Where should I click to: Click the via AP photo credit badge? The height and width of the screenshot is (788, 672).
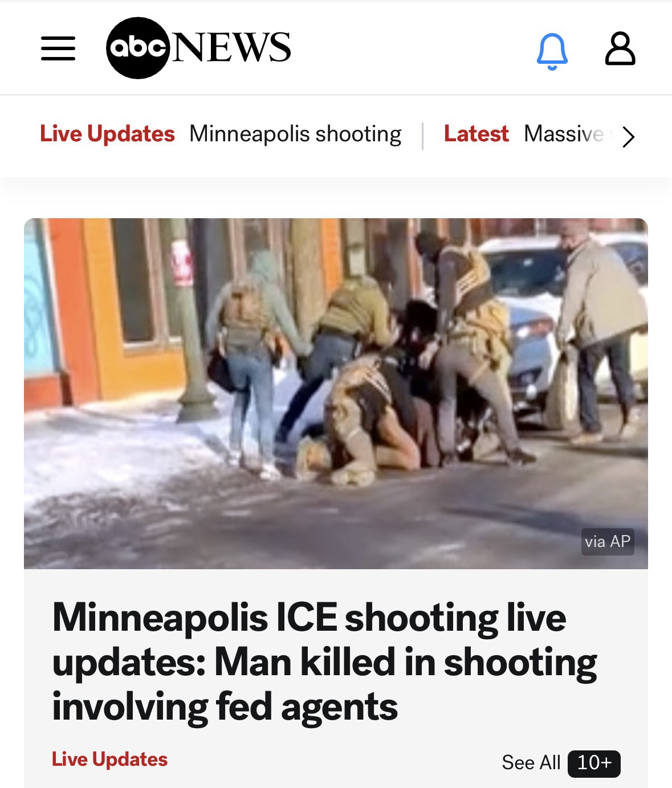(x=608, y=541)
